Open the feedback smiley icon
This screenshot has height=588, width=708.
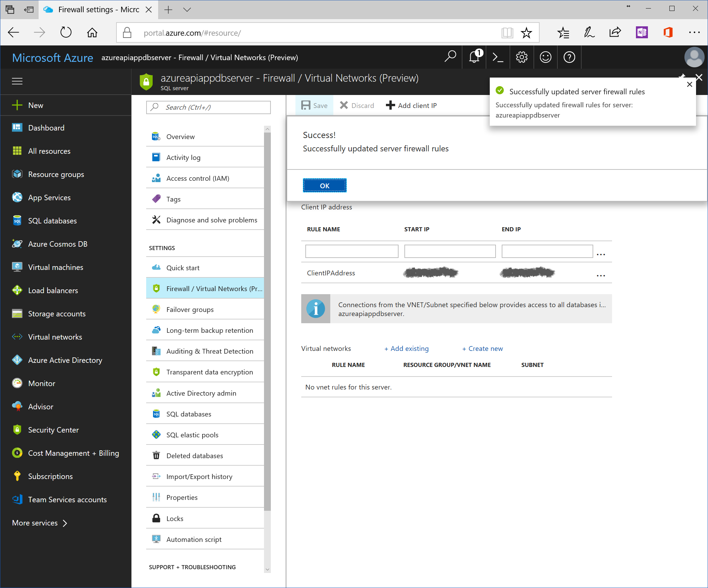[545, 57]
